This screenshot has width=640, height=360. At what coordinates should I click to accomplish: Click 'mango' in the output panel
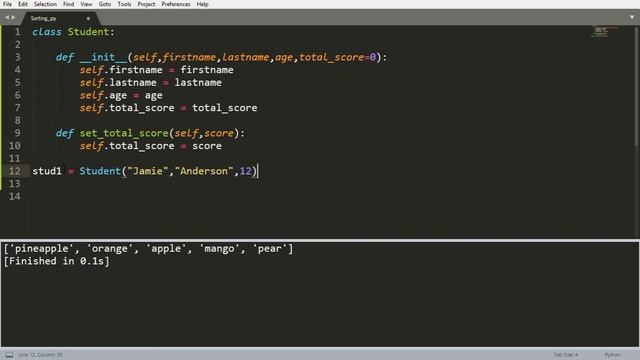point(219,249)
